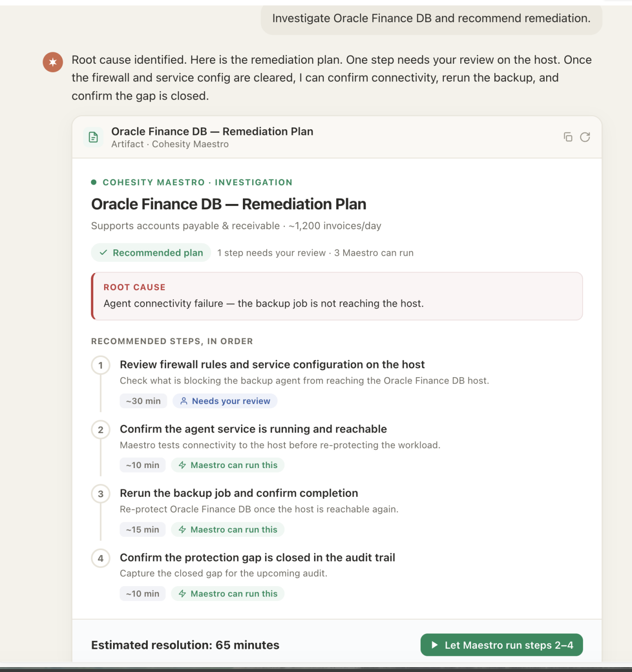Click the person icon in Needs your review
This screenshot has width=632, height=672.
coord(184,401)
